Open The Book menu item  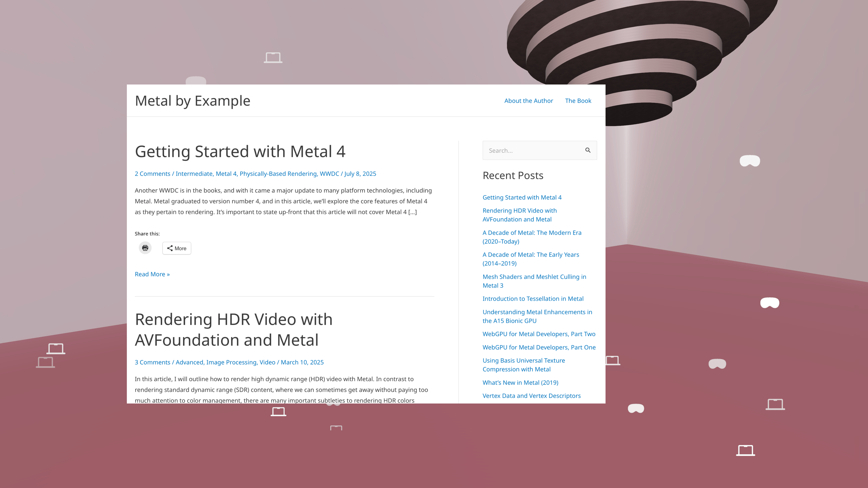click(x=578, y=101)
